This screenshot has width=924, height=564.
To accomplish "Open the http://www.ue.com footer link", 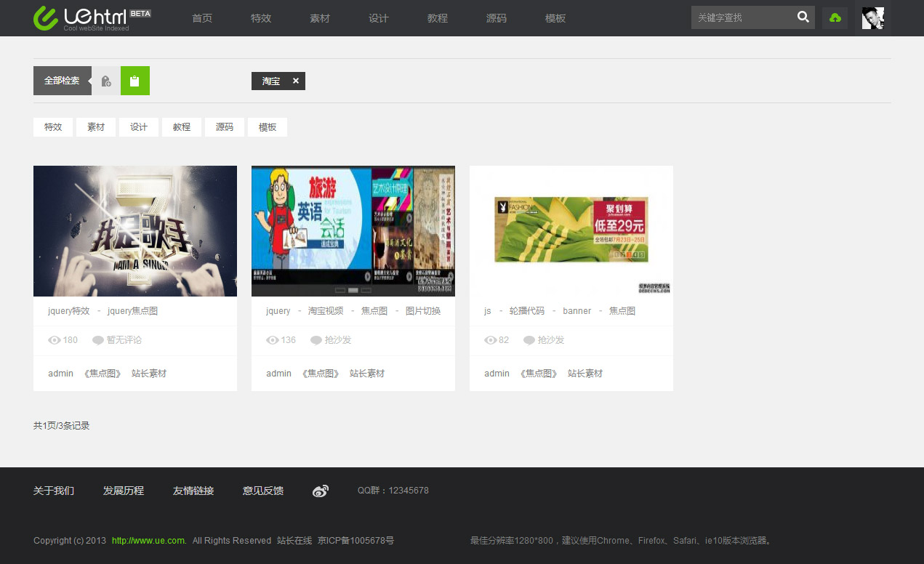I will 149,541.
